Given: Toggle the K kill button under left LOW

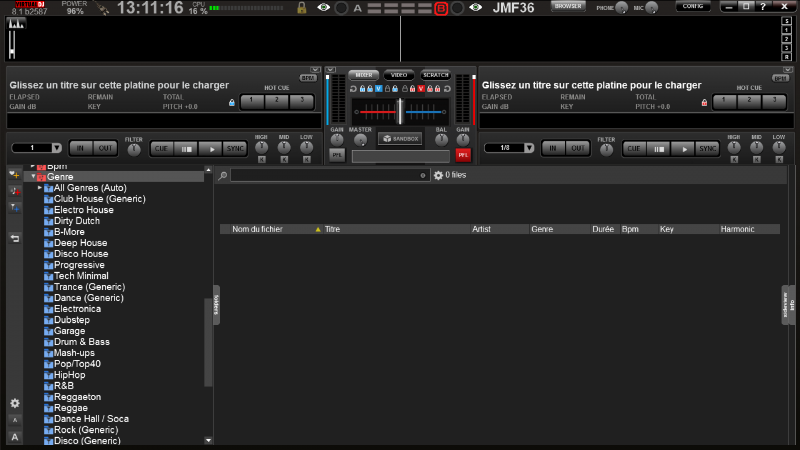Looking at the screenshot, I should [306, 160].
